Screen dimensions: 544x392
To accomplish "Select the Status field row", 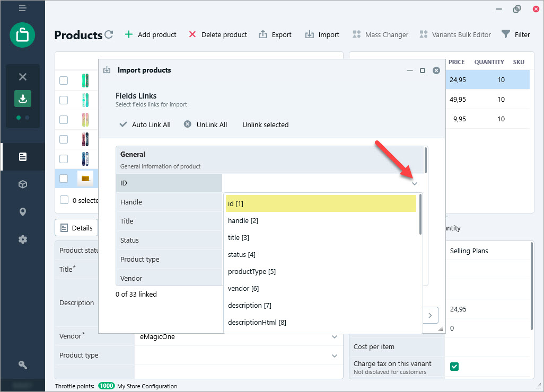I will point(169,240).
